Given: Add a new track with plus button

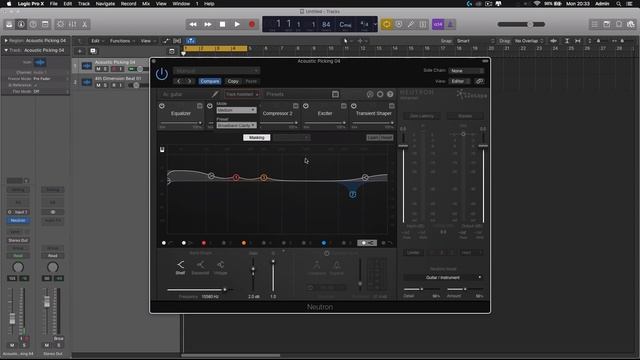Looking at the screenshot, I should coord(80,51).
